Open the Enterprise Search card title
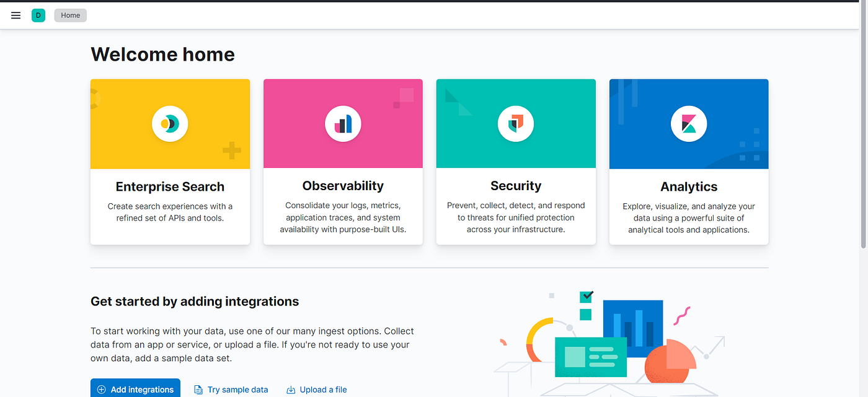Screen dimensions: 868x397 [170, 186]
